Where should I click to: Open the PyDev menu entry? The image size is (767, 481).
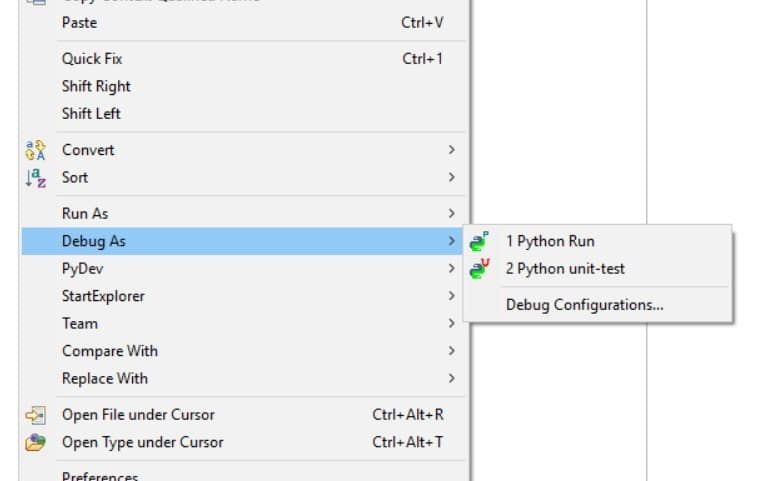click(243, 268)
